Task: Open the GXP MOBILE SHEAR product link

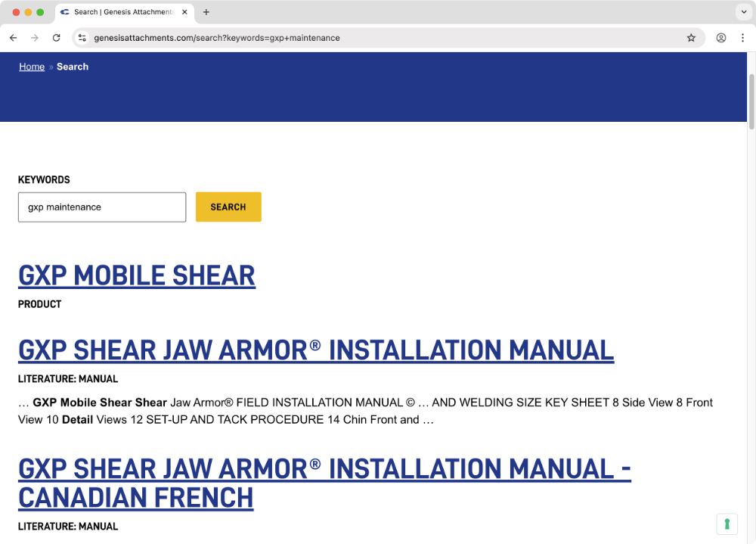Action: pos(136,275)
